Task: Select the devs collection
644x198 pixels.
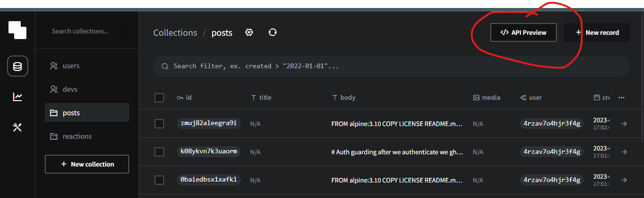Action: [x=87, y=89]
